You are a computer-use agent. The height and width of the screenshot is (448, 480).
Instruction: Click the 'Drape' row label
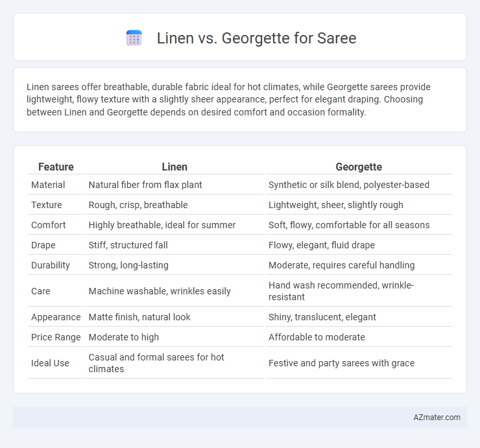[x=43, y=245]
